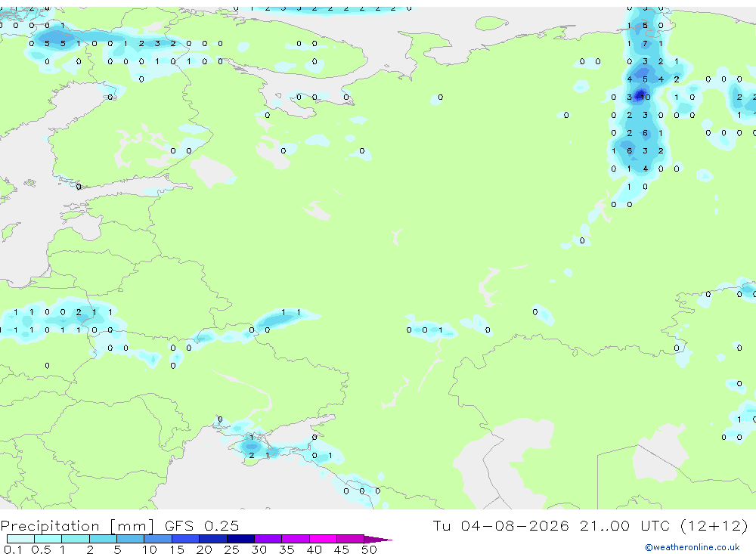
Task: Pick the 1–2 mm legend swatch
Action: coord(76,539)
